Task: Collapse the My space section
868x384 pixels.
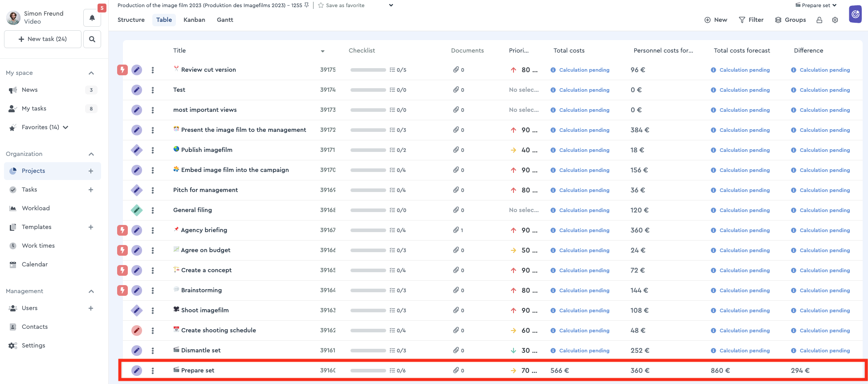Action: click(91, 73)
